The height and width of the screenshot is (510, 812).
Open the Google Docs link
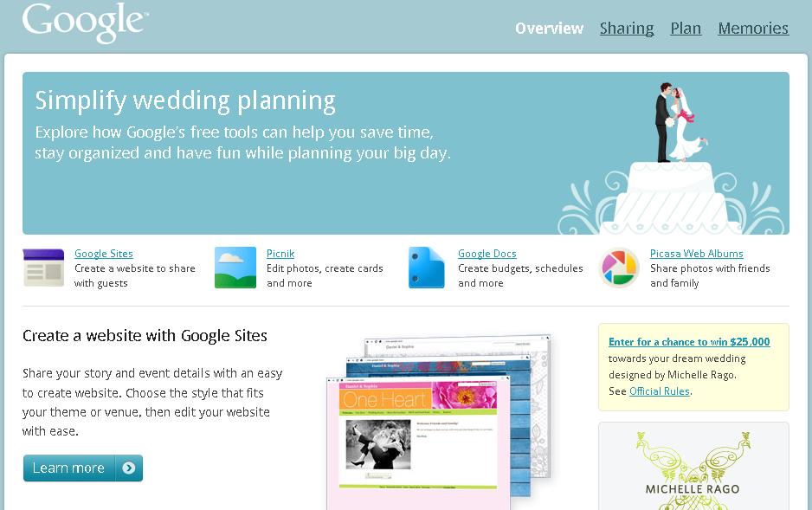487,253
